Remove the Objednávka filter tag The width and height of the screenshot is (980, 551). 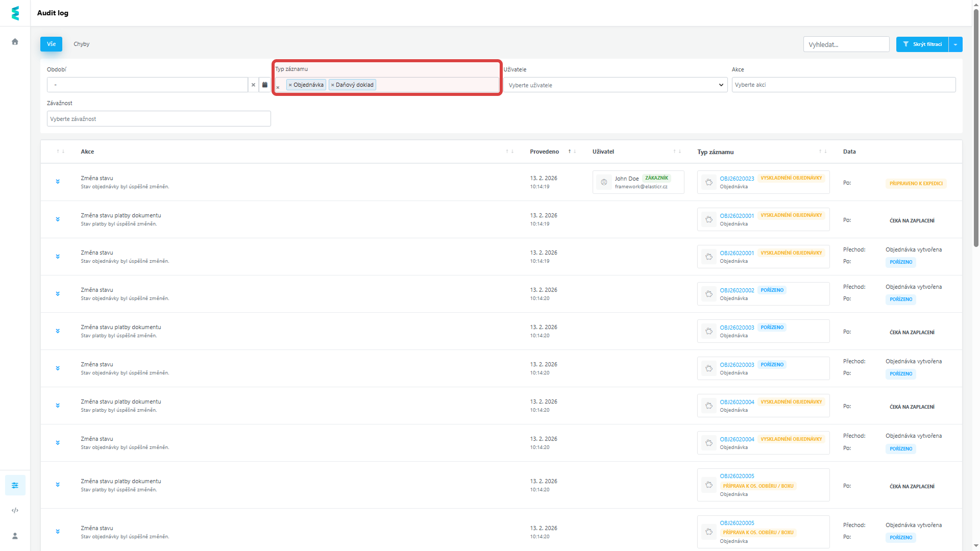tap(290, 85)
